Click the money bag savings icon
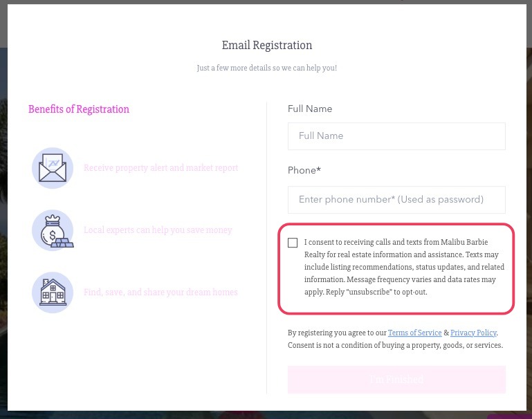 (x=53, y=230)
